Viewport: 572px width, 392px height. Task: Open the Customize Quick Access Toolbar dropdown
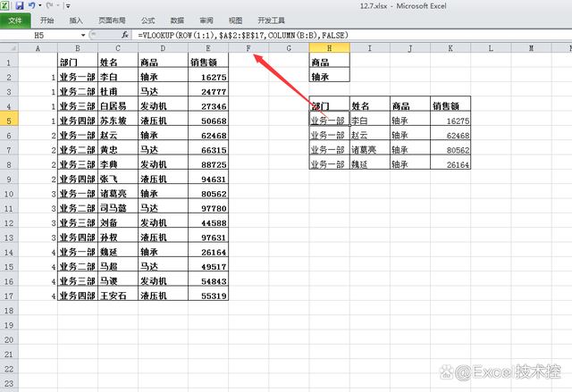67,5
